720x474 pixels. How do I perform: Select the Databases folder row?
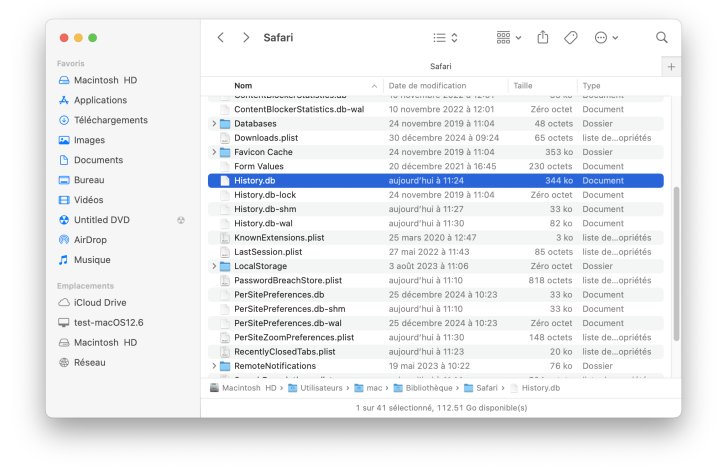pos(436,124)
